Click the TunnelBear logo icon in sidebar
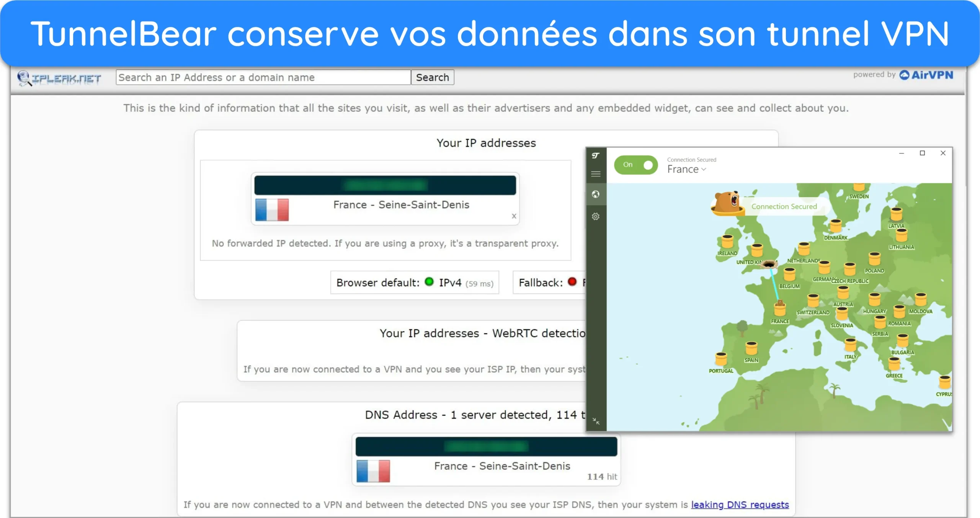Screen dimensions: 980x518 [596, 155]
